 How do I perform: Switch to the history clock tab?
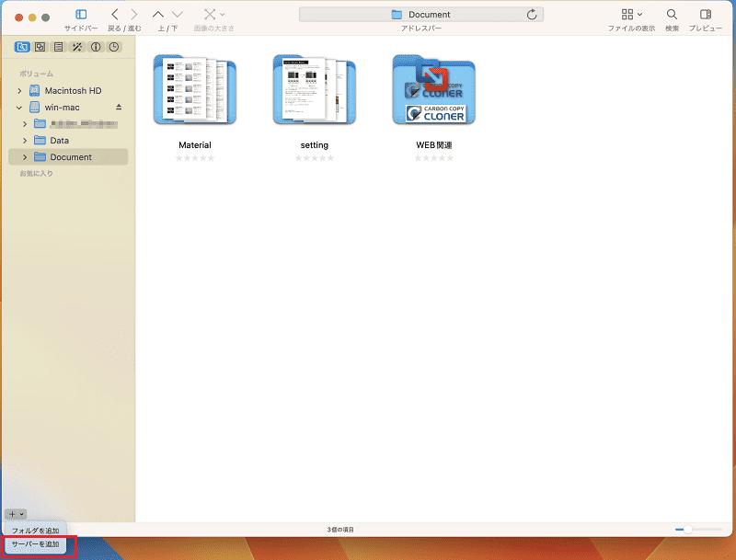coord(113,47)
